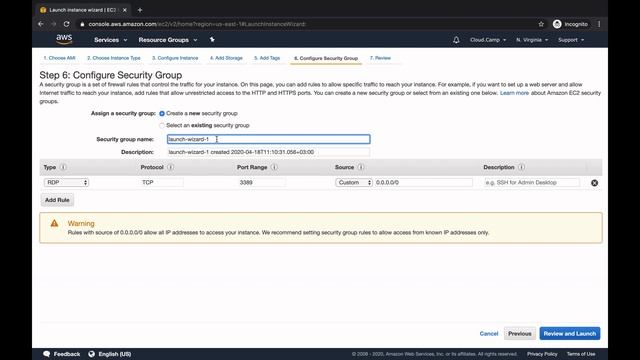
Task: Click the Feedback speech bubble icon
Action: pos(47,354)
